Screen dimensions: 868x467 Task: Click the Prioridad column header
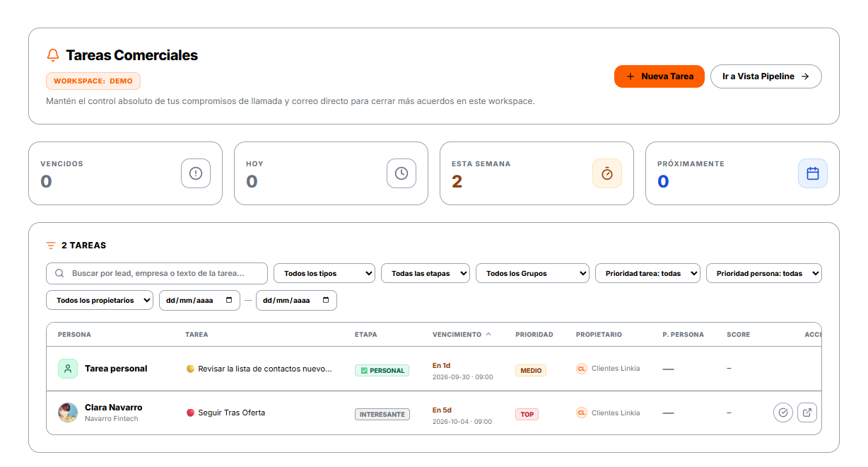534,335
